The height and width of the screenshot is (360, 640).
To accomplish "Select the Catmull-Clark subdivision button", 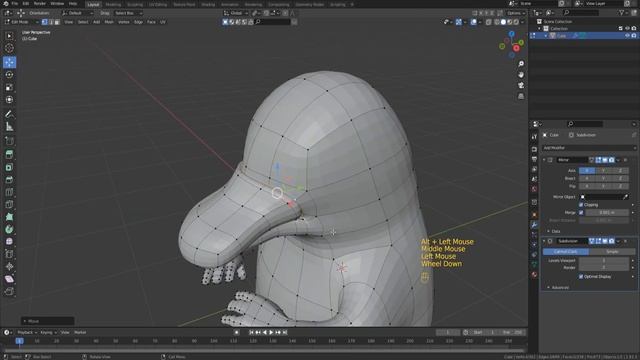I will [x=566, y=252].
